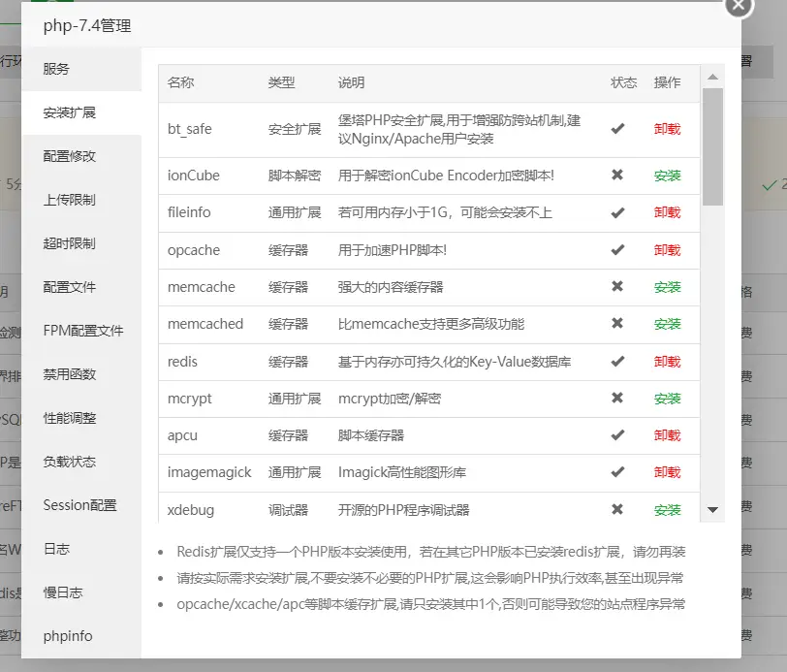Uninstall the apcu extension
This screenshot has height=672, width=787.
tap(667, 435)
